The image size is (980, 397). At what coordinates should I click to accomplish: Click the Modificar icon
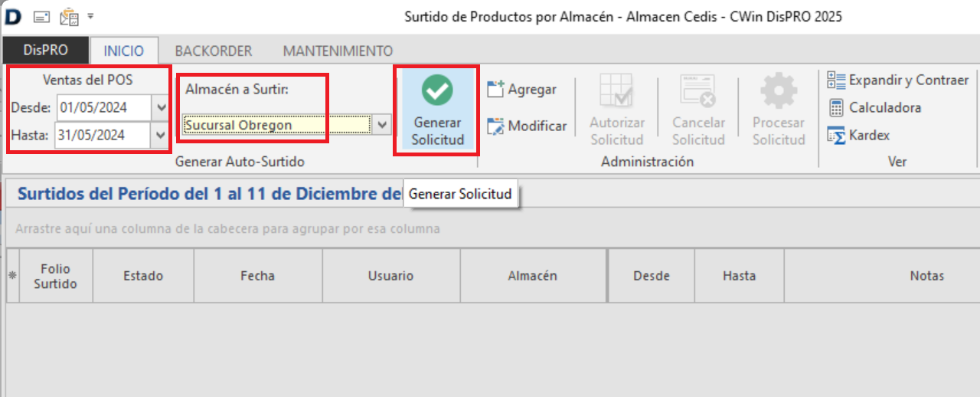[x=495, y=126]
